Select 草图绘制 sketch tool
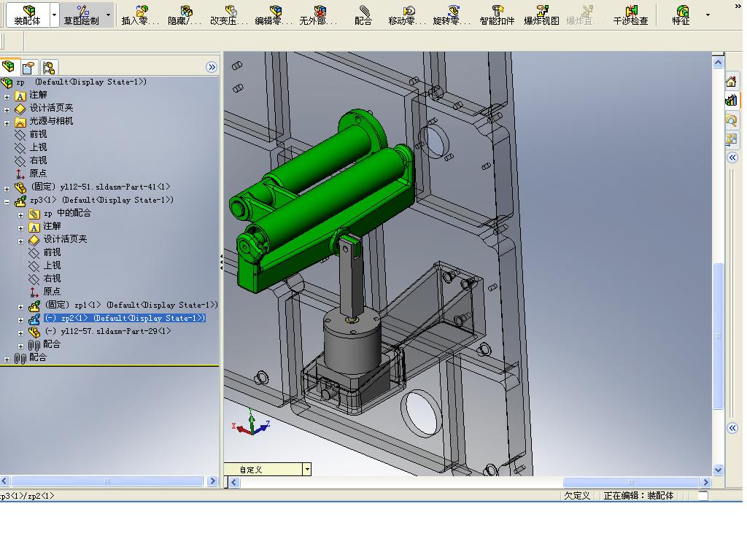Viewport: 747px width, 560px height. coord(82,15)
